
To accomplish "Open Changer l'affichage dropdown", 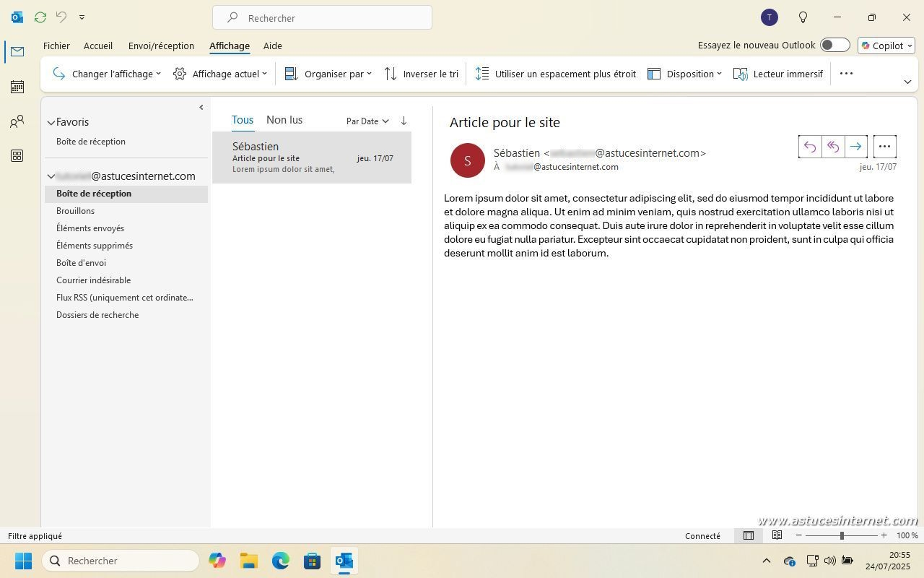I will (x=107, y=74).
